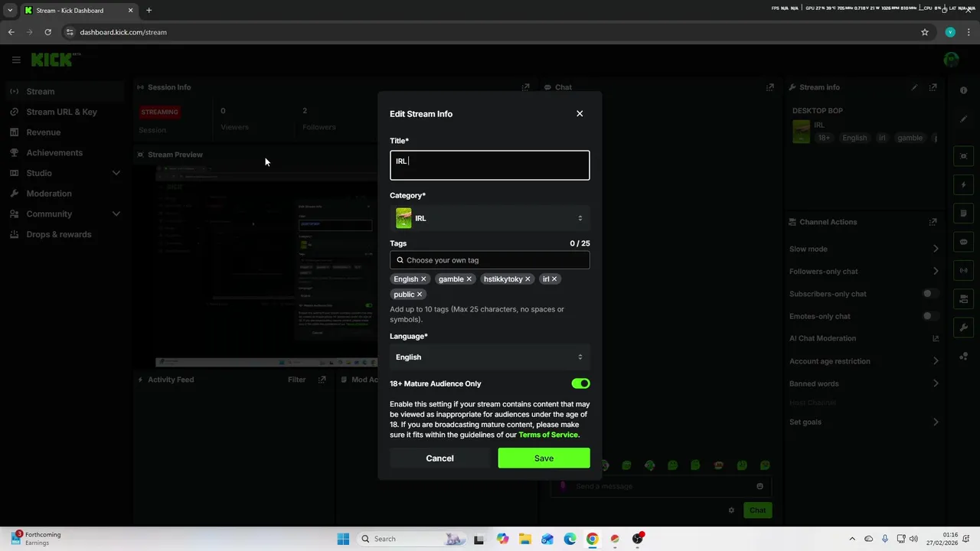
Task: Open AI Chat Moderation external link icon
Action: 936,338
